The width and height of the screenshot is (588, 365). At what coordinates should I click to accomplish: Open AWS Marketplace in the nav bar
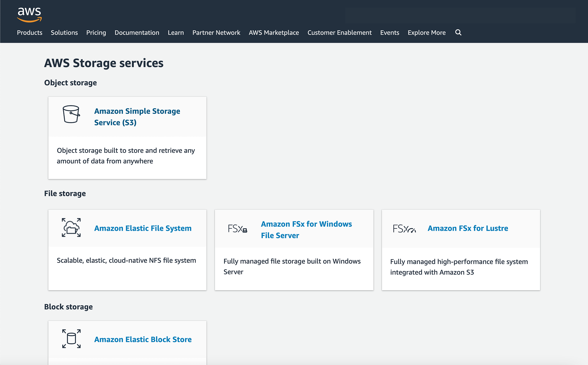[274, 33]
